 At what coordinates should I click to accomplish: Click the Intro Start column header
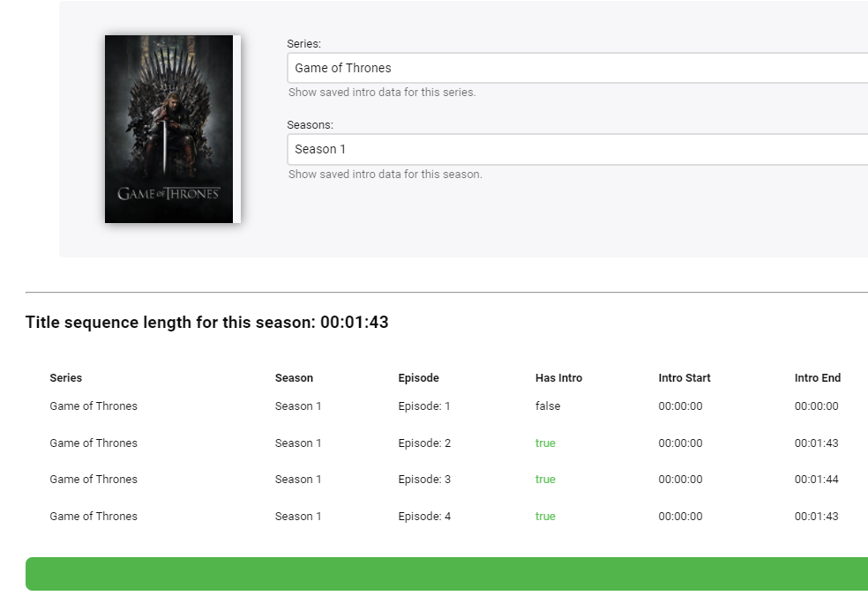pyautogui.click(x=685, y=378)
